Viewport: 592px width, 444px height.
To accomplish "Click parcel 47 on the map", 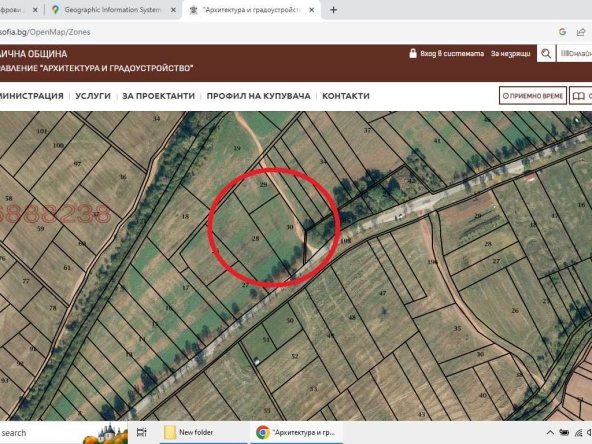I will click(382, 293).
